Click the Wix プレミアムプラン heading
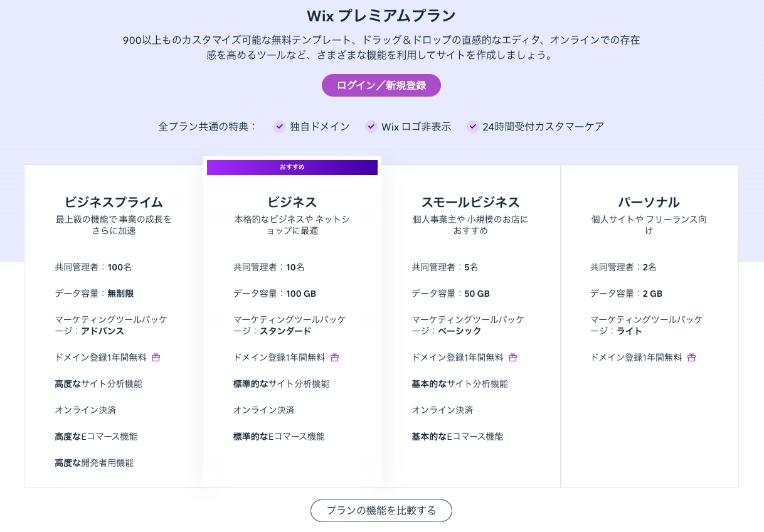764x532 pixels. coord(381,14)
